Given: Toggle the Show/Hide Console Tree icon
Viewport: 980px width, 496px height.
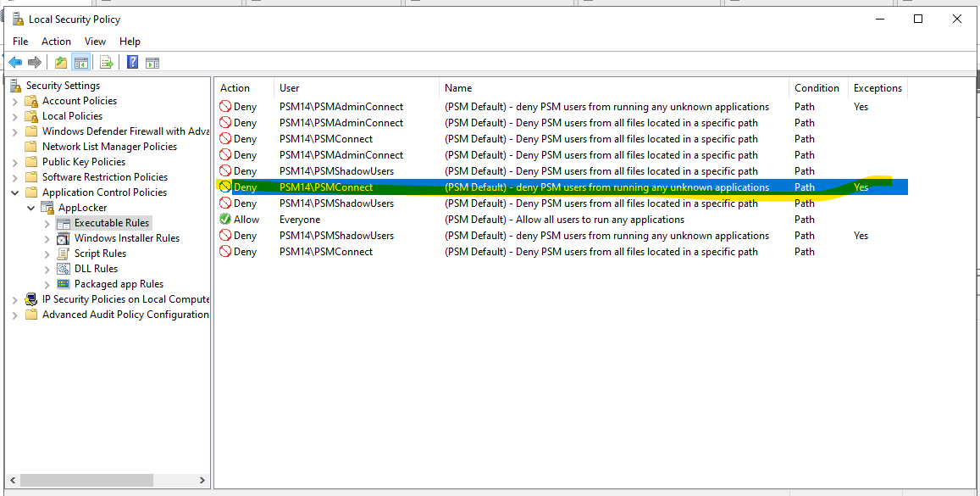Looking at the screenshot, I should pyautogui.click(x=80, y=61).
